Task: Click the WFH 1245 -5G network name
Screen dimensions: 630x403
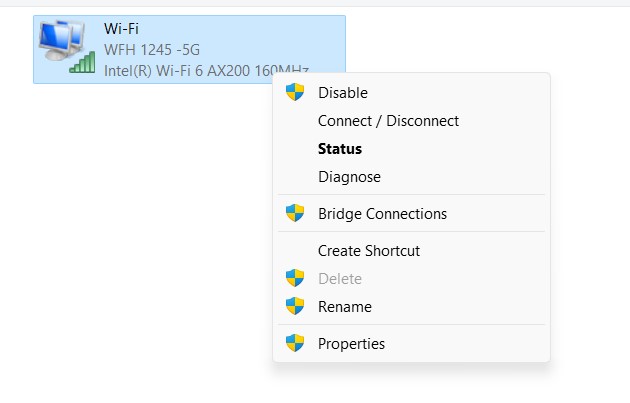Action: [152, 49]
